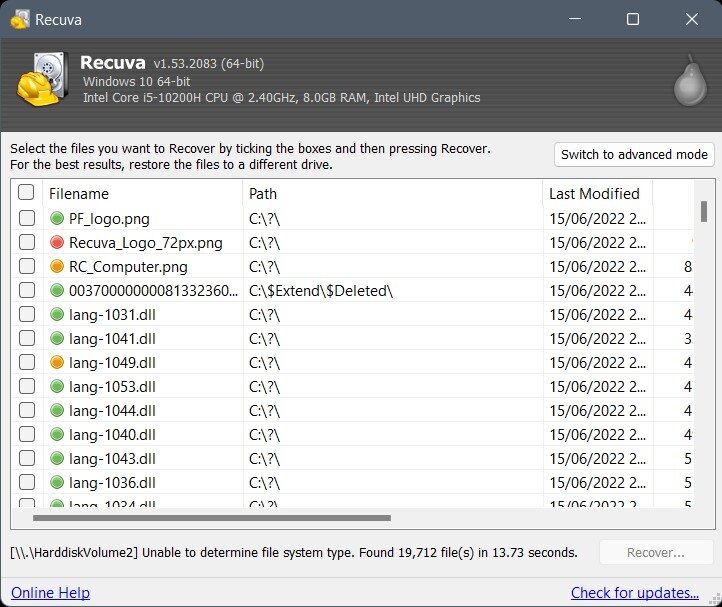Click Switch to advanced mode button

click(x=634, y=154)
